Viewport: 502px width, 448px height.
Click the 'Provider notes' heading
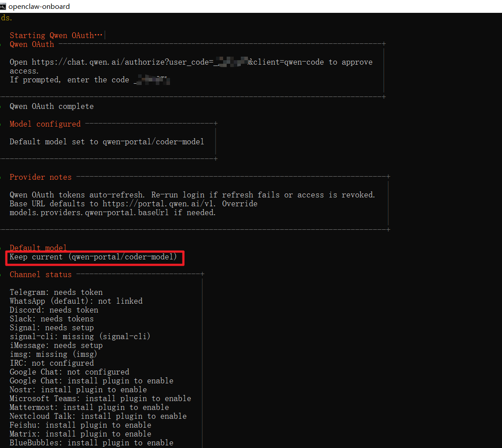pyautogui.click(x=41, y=177)
